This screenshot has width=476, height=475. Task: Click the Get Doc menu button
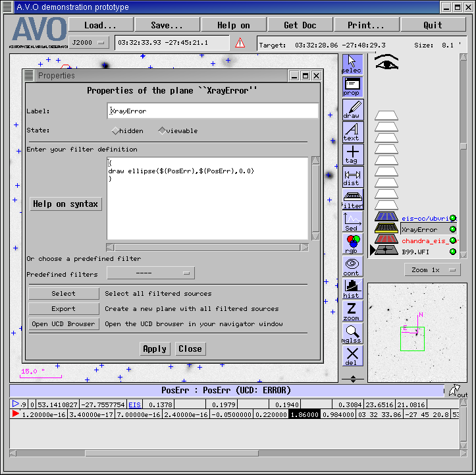pyautogui.click(x=300, y=25)
